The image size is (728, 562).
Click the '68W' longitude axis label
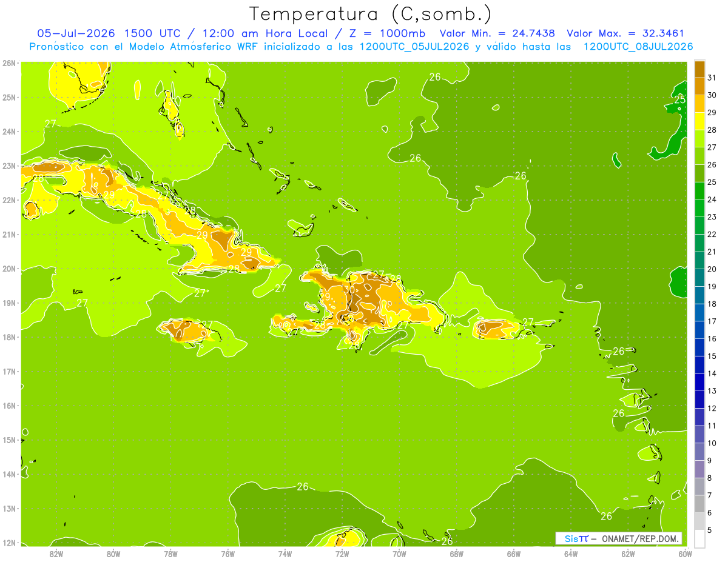(457, 554)
